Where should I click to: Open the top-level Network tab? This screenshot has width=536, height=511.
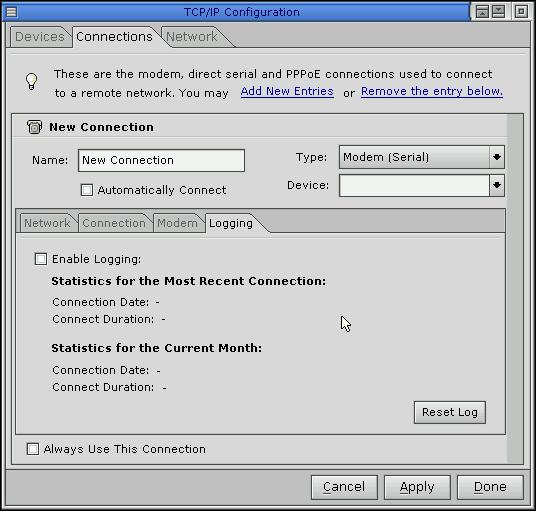pos(192,37)
